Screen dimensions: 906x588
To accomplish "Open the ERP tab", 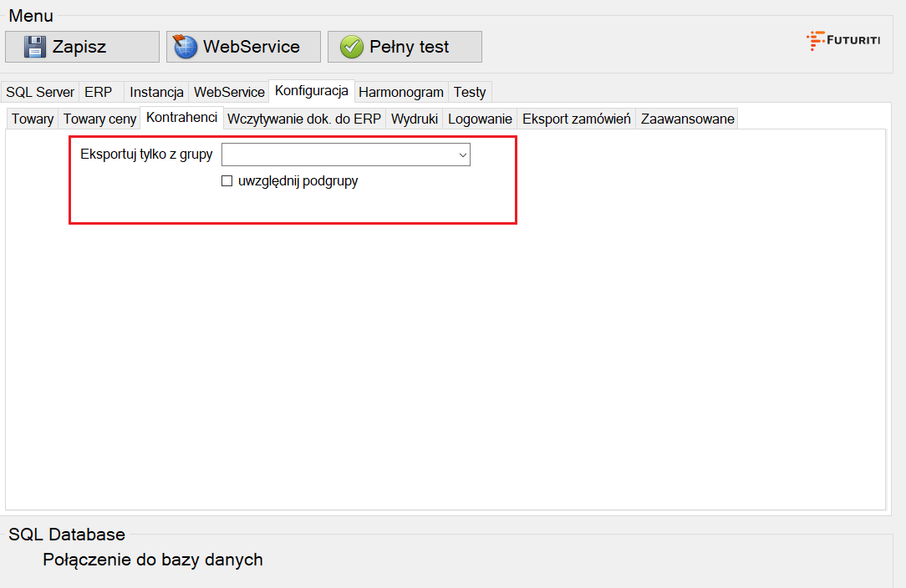I will pyautogui.click(x=98, y=92).
